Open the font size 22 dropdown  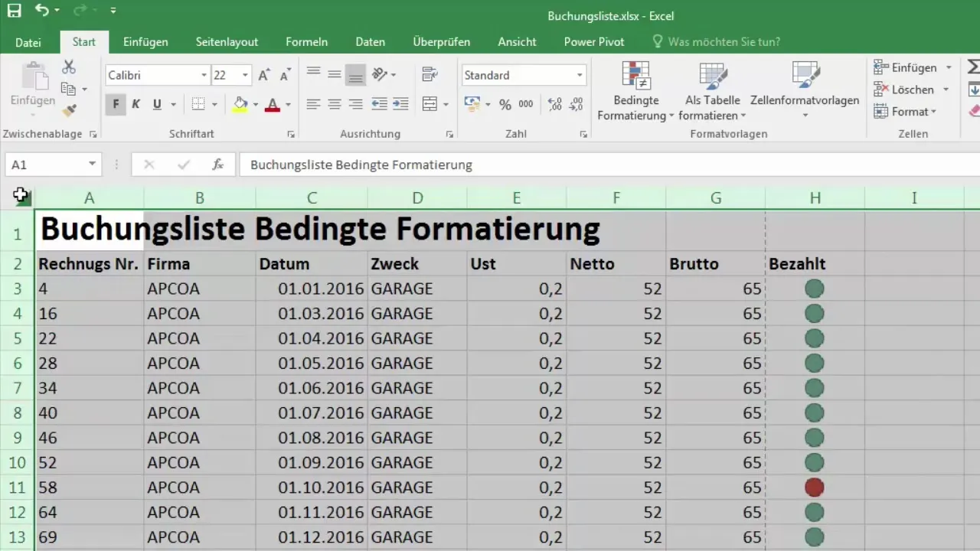(245, 75)
